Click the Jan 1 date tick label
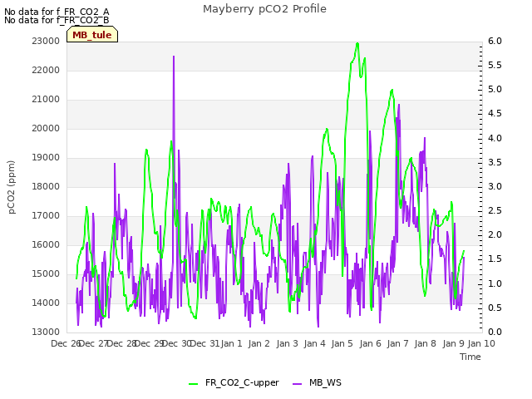The height and width of the screenshot is (399, 532). click(x=232, y=343)
